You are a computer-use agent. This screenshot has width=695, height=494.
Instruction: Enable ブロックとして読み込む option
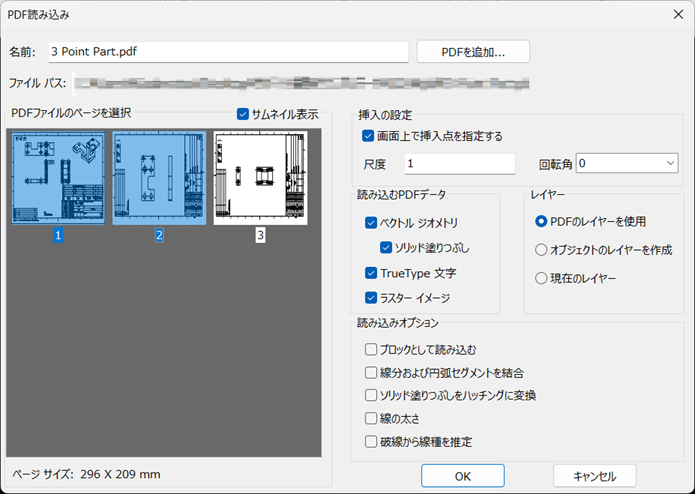coord(371,350)
